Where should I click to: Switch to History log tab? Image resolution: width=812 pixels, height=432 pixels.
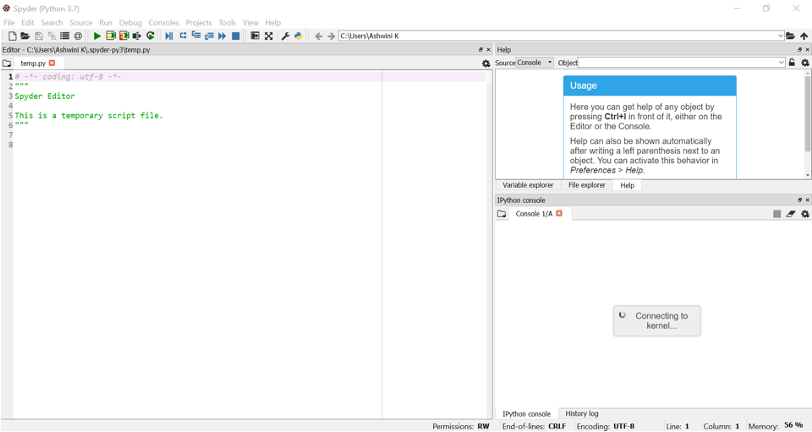[582, 413]
